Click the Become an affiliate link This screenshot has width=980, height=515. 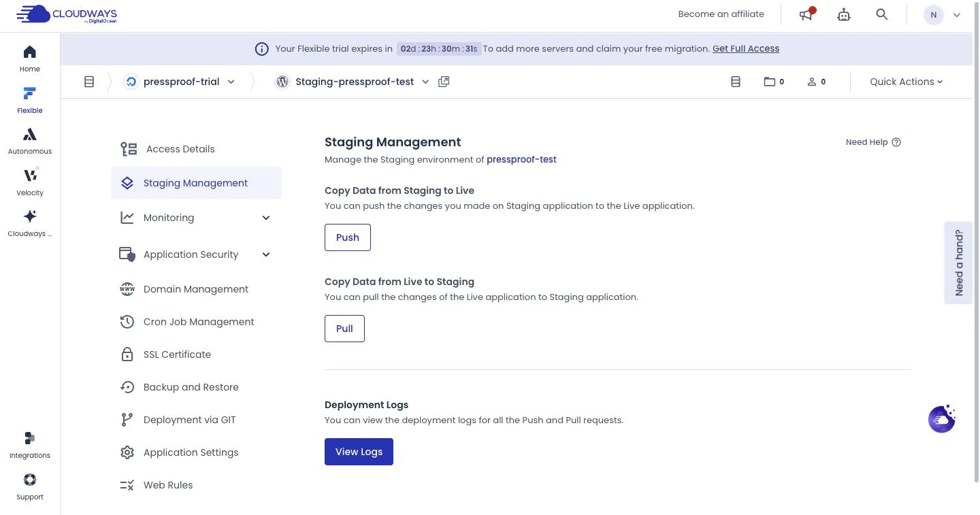coord(721,14)
